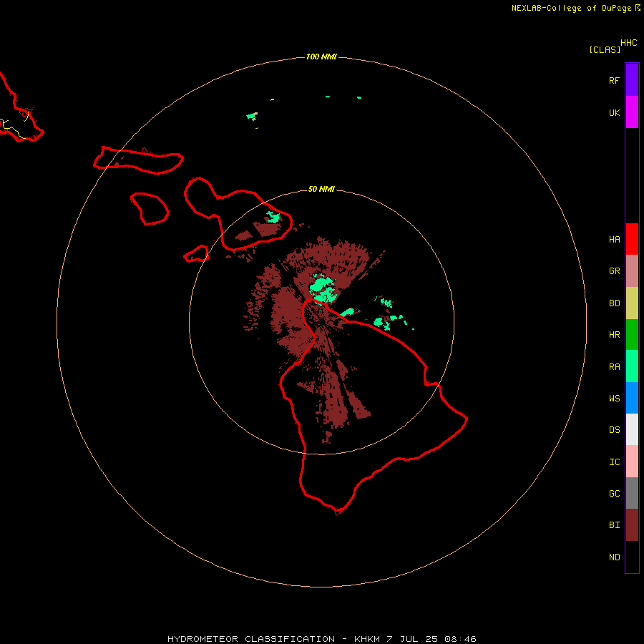644x644 pixels.
Task: Click the ND legend label
Action: point(614,557)
